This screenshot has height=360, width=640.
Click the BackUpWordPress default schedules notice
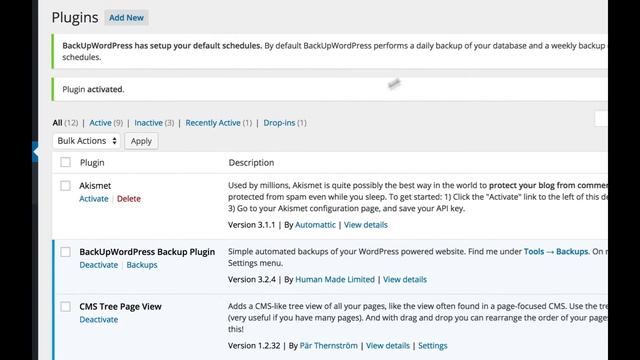330,51
